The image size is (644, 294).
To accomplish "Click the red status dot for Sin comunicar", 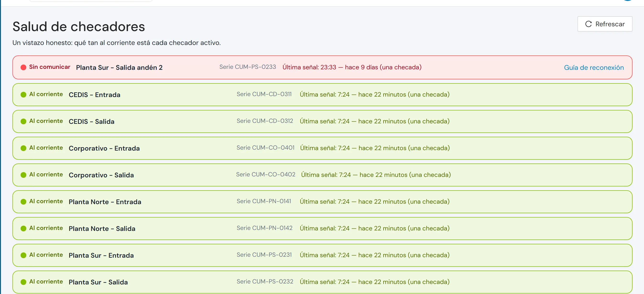I will coord(23,67).
